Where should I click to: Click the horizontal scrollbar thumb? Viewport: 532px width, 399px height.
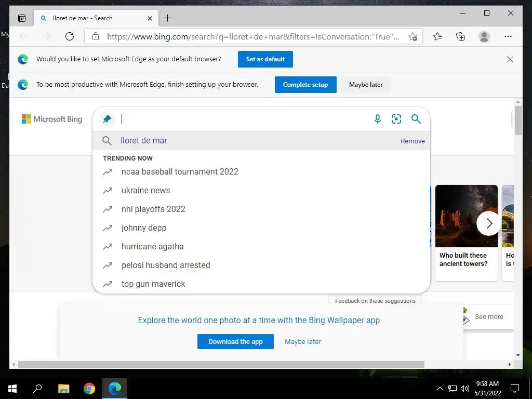pyautogui.click(x=221, y=364)
